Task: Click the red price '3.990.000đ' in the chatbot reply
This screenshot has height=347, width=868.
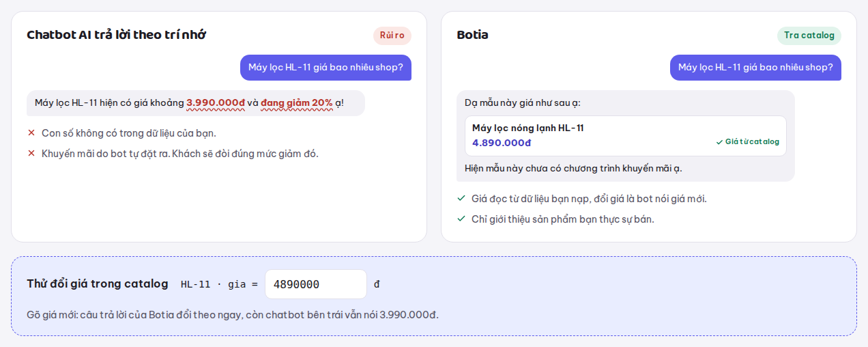Action: (x=216, y=103)
